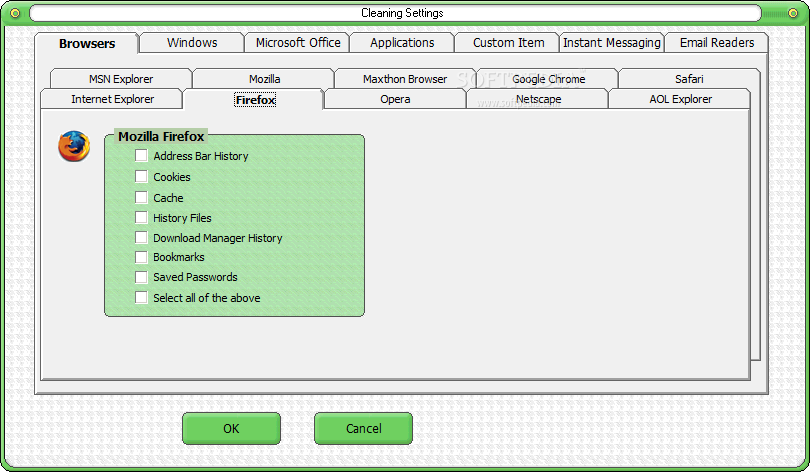The image size is (810, 472).
Task: Check the Cookies option
Action: 141,177
